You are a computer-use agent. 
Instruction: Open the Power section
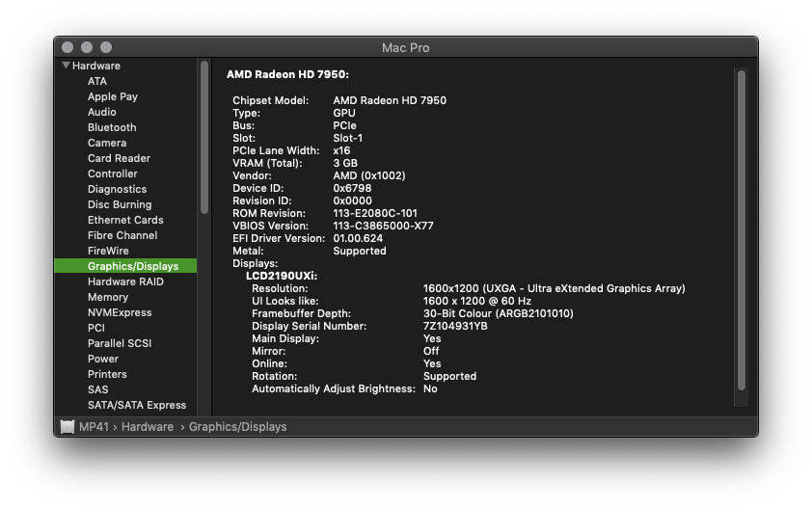pyautogui.click(x=102, y=359)
